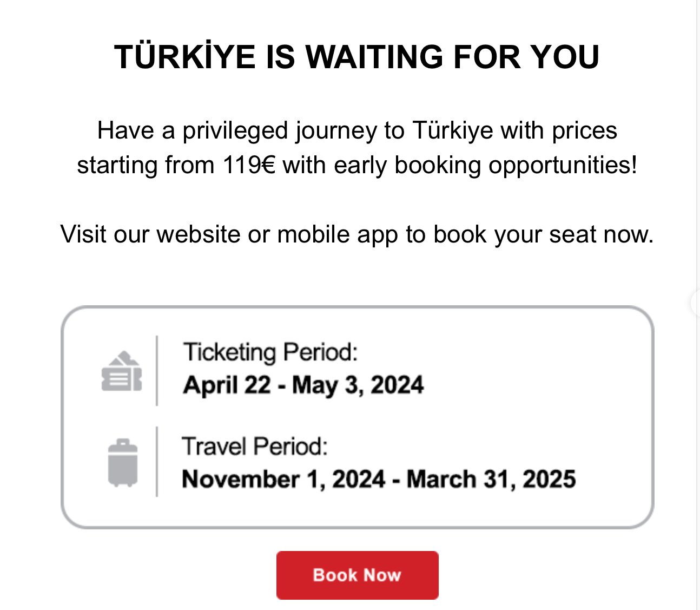700x610 pixels.
Task: Click the red Book Now button
Action: [357, 575]
